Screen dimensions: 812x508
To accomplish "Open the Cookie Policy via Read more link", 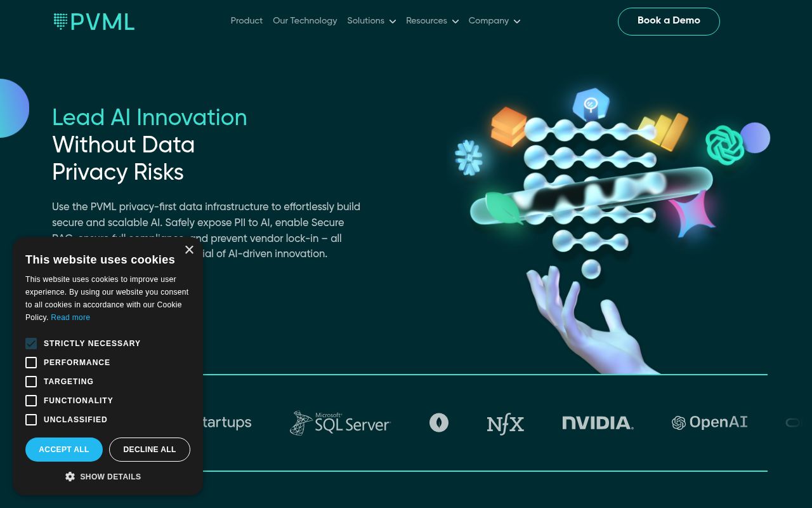I will (70, 317).
